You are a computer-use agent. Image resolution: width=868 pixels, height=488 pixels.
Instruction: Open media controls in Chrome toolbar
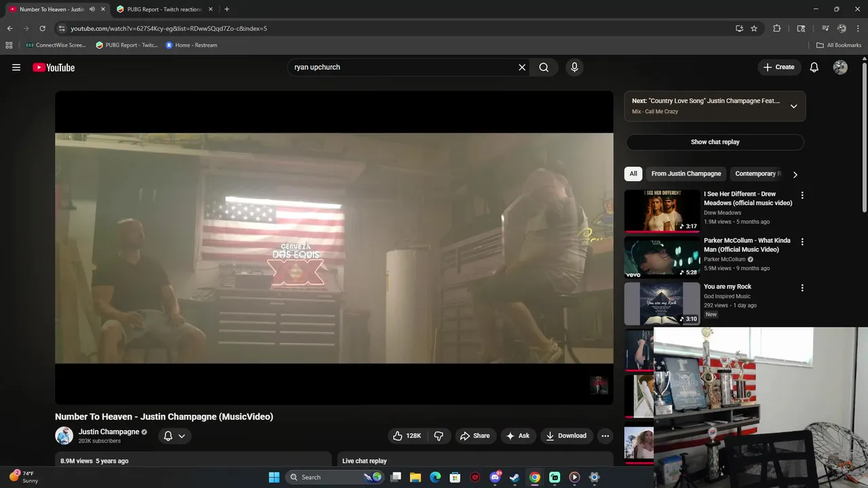point(825,28)
